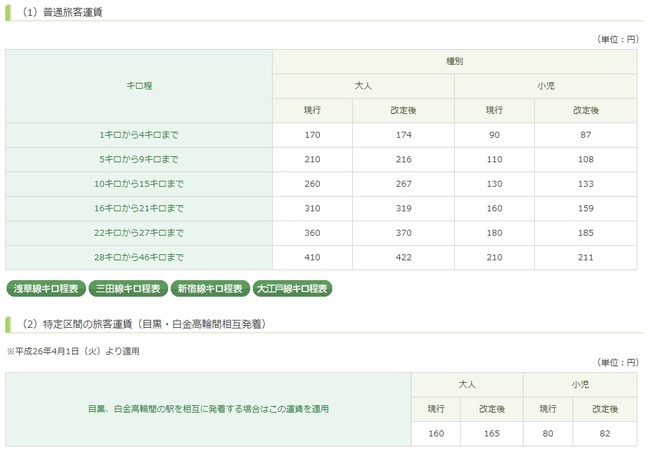
Task: Click the キロ程 column header
Action: click(x=139, y=86)
